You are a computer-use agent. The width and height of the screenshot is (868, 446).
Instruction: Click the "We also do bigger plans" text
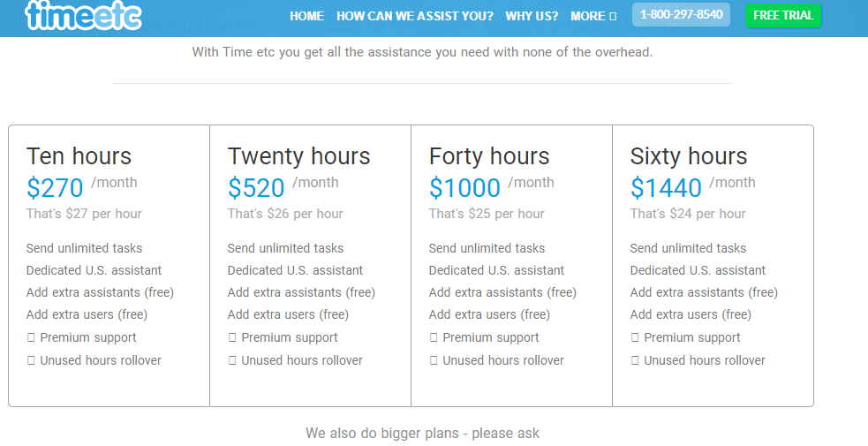[422, 434]
